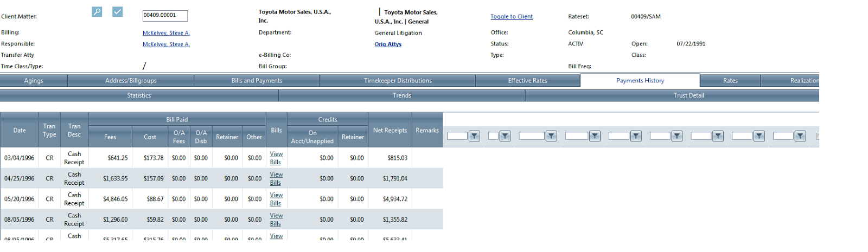
Task: Click the checkmark icon beside Client.Matter
Action: 117,11
